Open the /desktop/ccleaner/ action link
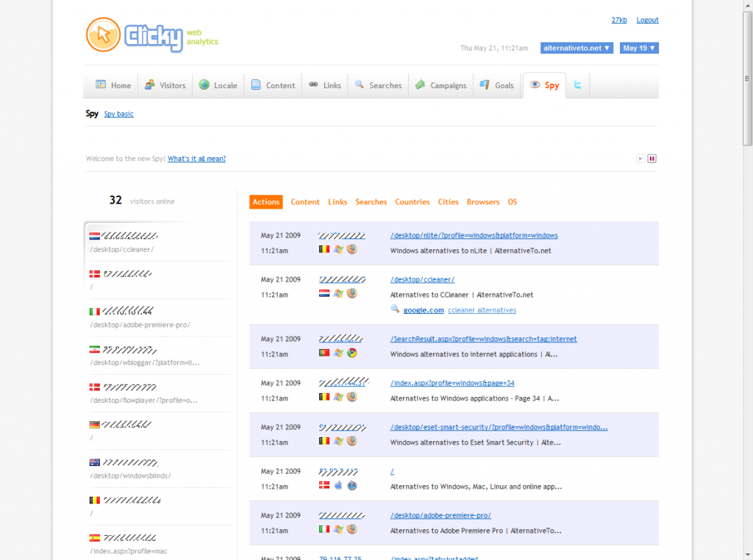The width and height of the screenshot is (753, 560). coord(423,279)
